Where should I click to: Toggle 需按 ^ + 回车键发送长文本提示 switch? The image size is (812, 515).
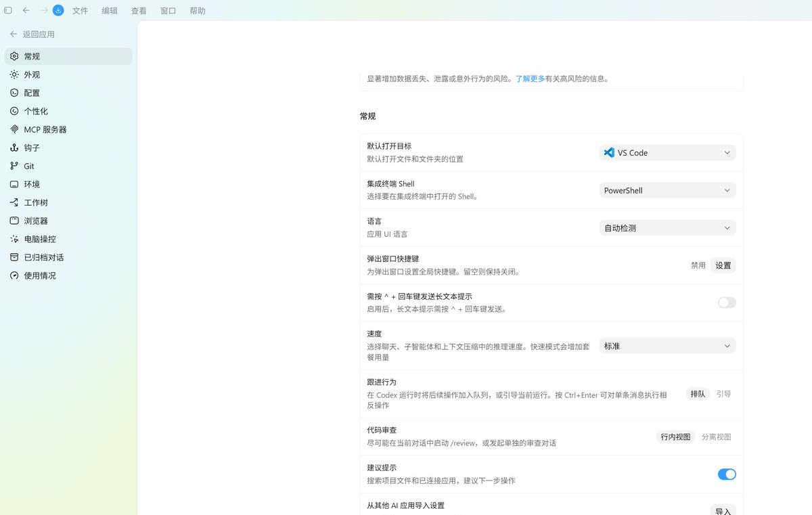pos(727,303)
